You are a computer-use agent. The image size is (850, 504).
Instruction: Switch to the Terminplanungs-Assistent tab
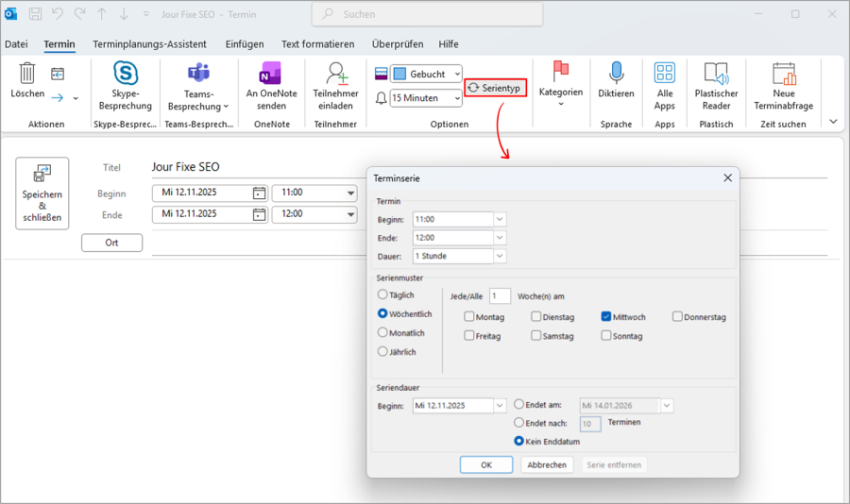149,44
